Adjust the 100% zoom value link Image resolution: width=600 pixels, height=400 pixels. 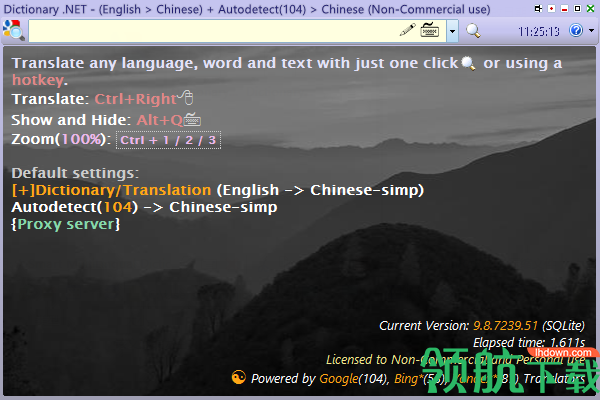81,139
